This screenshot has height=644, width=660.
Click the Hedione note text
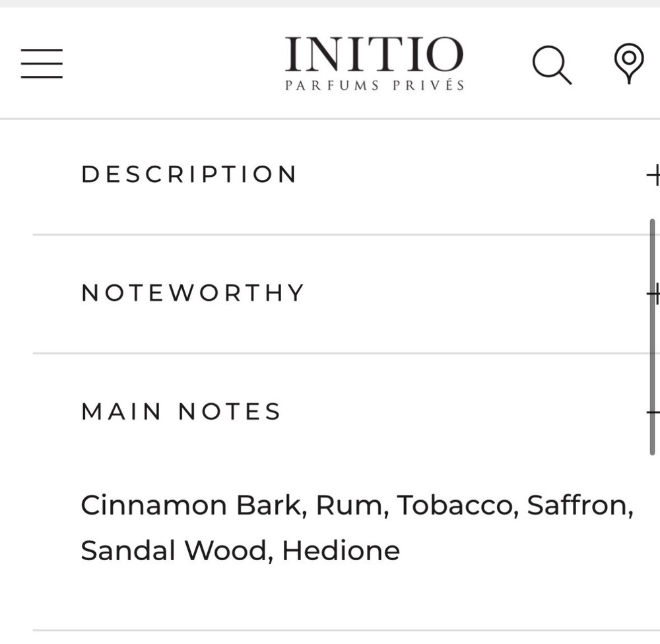(341, 551)
